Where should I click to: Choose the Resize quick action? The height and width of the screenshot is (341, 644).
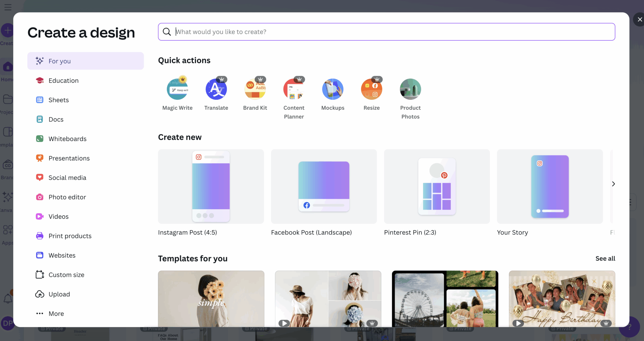pos(372,94)
